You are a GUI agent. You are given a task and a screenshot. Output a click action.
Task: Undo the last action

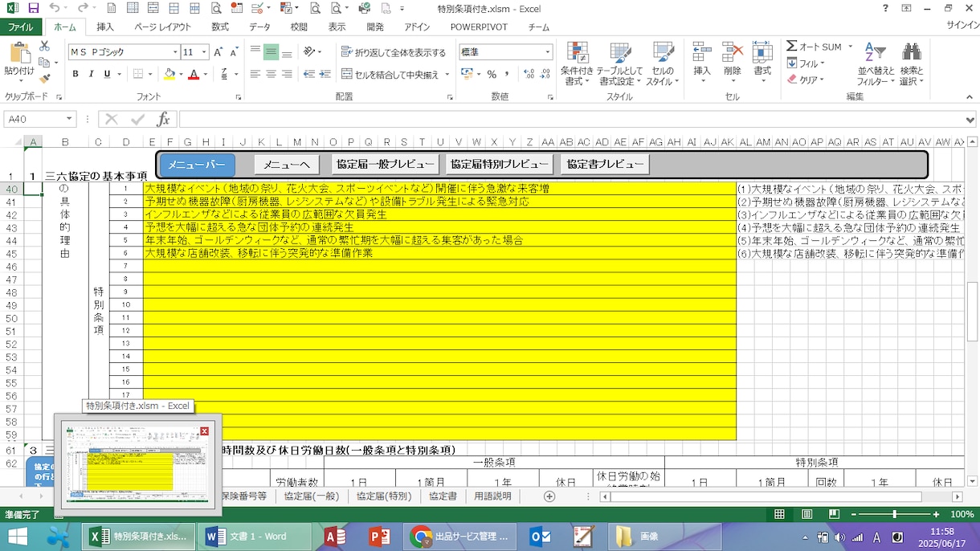point(54,9)
